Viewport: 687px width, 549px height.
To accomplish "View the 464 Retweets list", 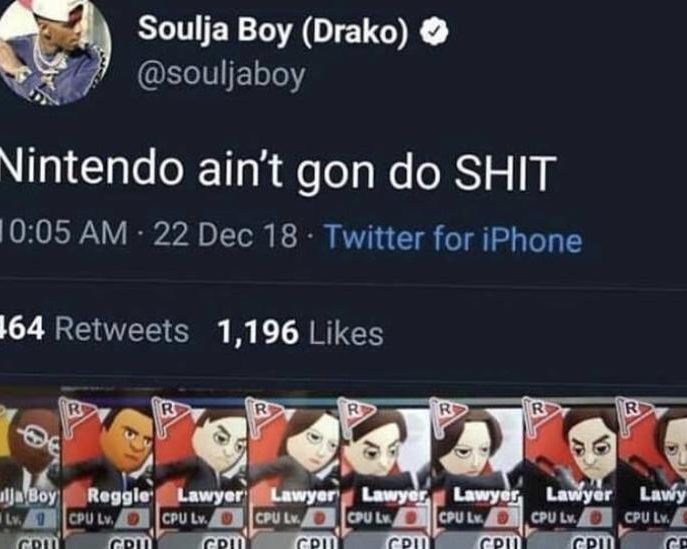I will pyautogui.click(x=94, y=330).
